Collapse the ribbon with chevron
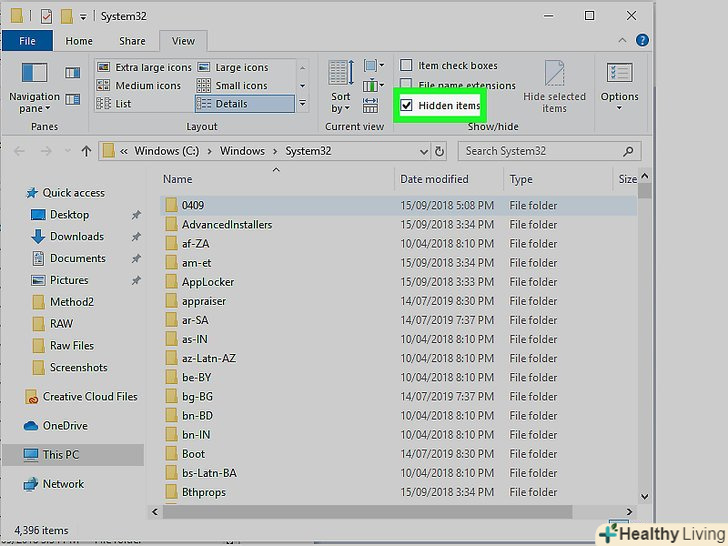 click(x=622, y=40)
